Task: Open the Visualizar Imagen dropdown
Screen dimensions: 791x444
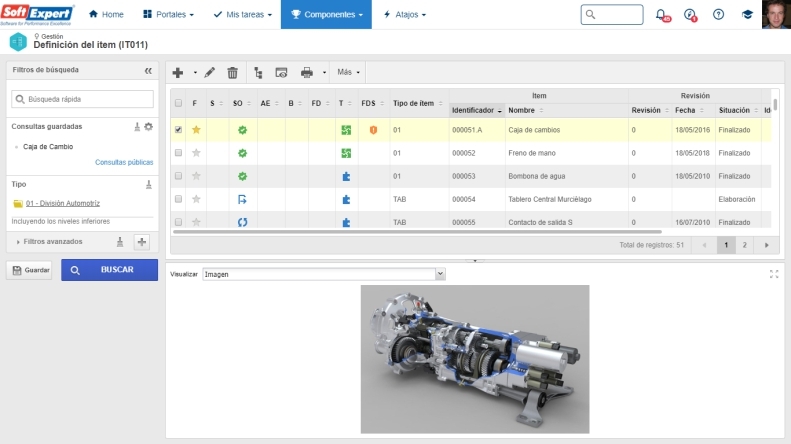Action: coord(323,273)
